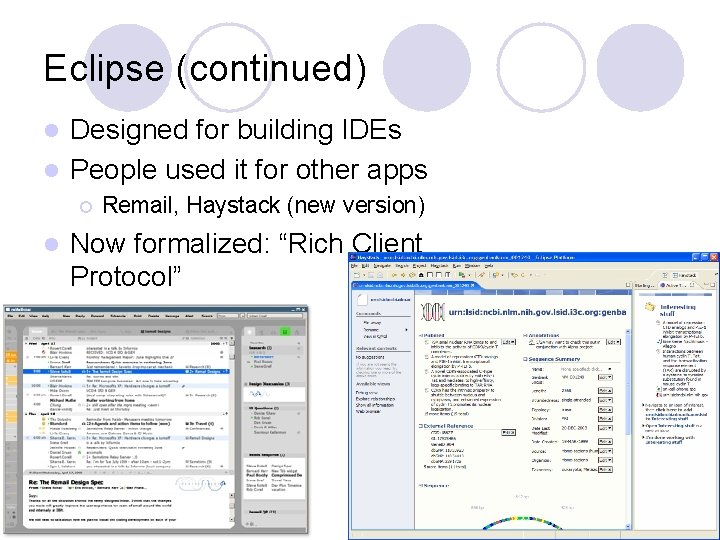Image resolution: width=720 pixels, height=540 pixels.
Task: Click the orange calendar marker in Remail left strip
Action: coord(10,355)
